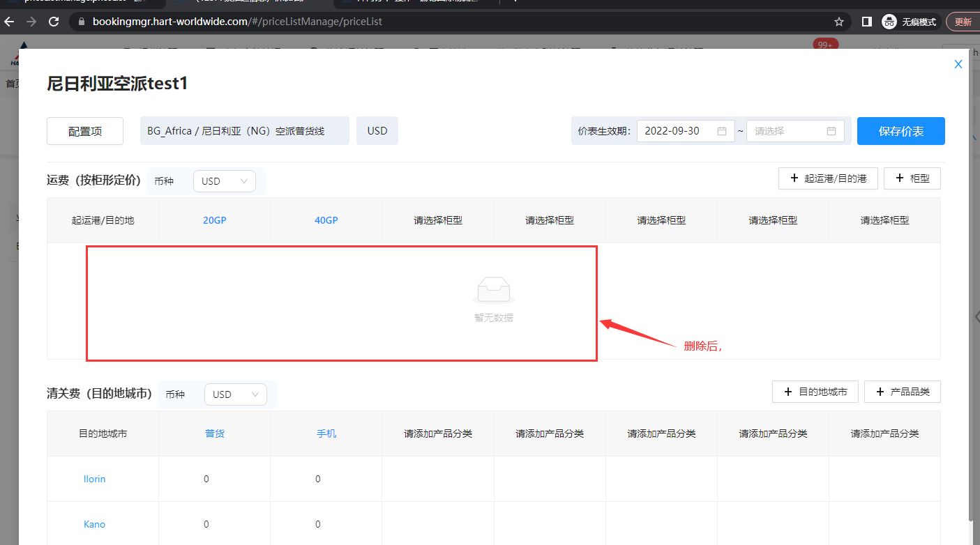Click the 手机 product category header
Image resolution: width=980 pixels, height=545 pixels.
point(326,433)
